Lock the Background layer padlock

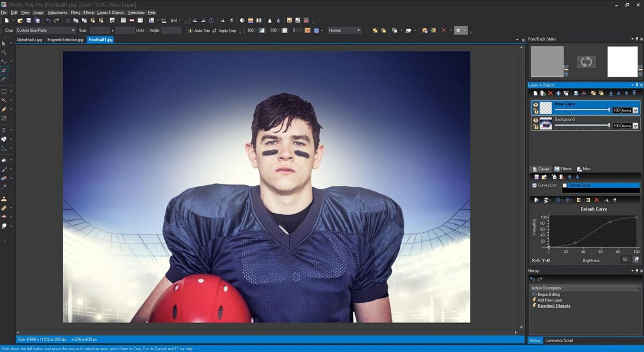[536, 126]
